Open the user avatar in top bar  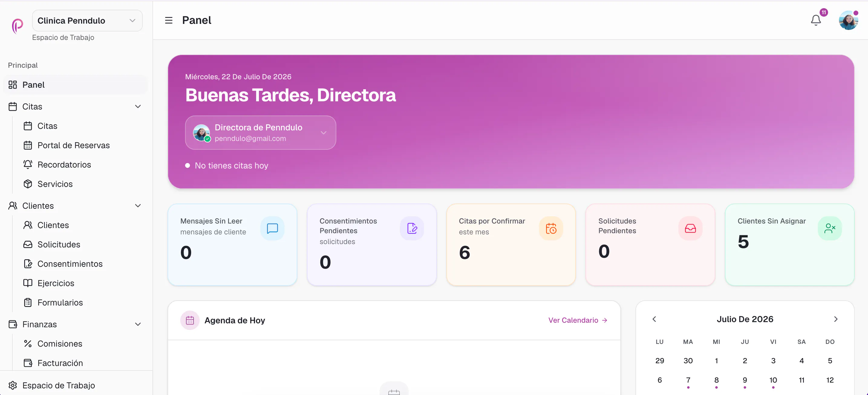click(848, 21)
